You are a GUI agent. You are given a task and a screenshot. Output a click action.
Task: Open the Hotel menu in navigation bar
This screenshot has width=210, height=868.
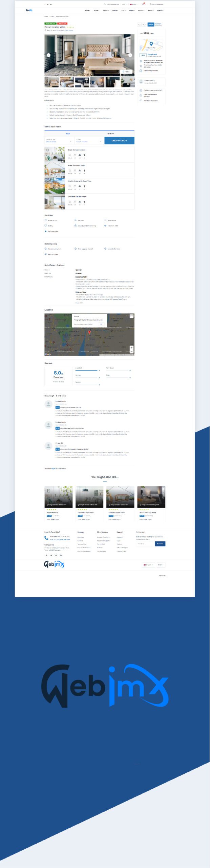point(96,11)
